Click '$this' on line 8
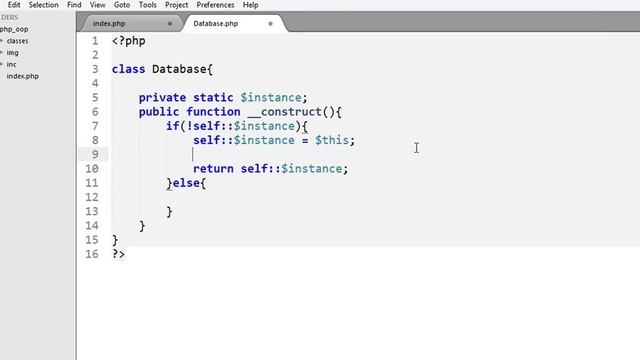This screenshot has width=640, height=360. (x=332, y=140)
